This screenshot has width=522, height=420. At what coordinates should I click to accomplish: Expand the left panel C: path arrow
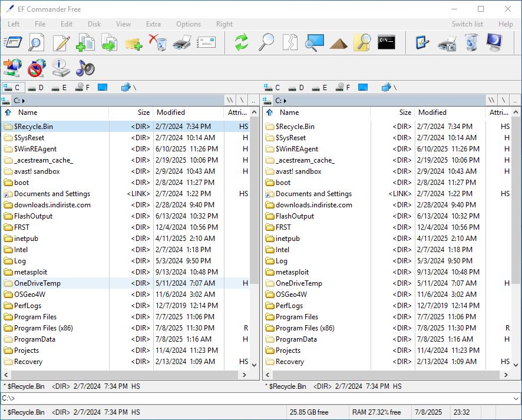point(24,101)
